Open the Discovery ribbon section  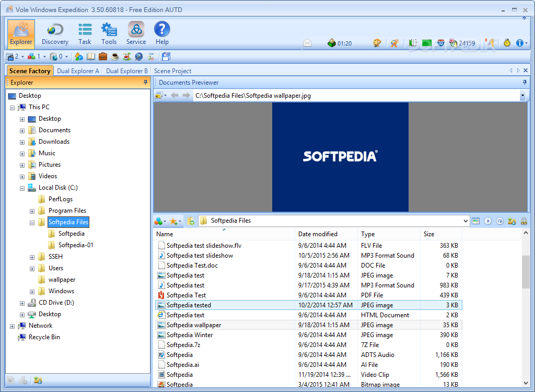(55, 34)
